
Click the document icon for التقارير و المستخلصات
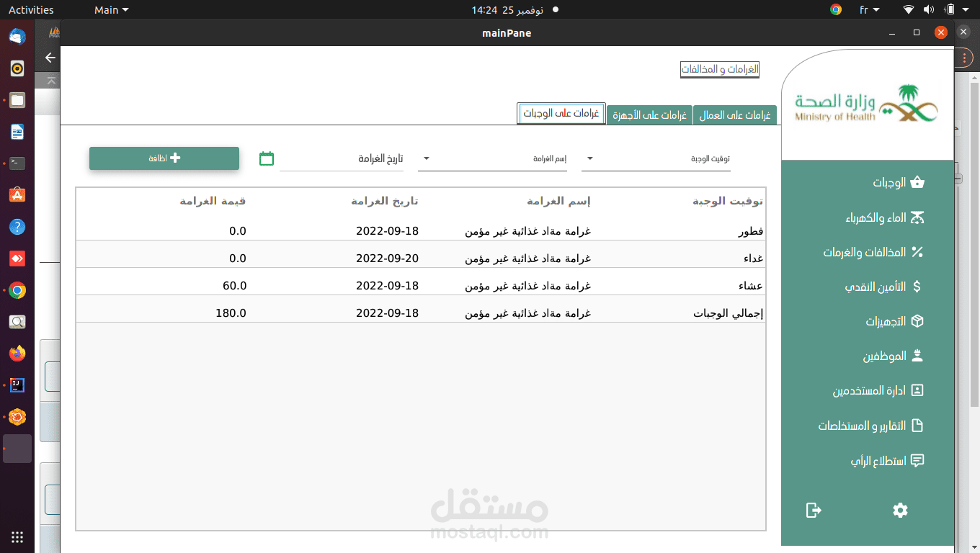click(x=917, y=426)
